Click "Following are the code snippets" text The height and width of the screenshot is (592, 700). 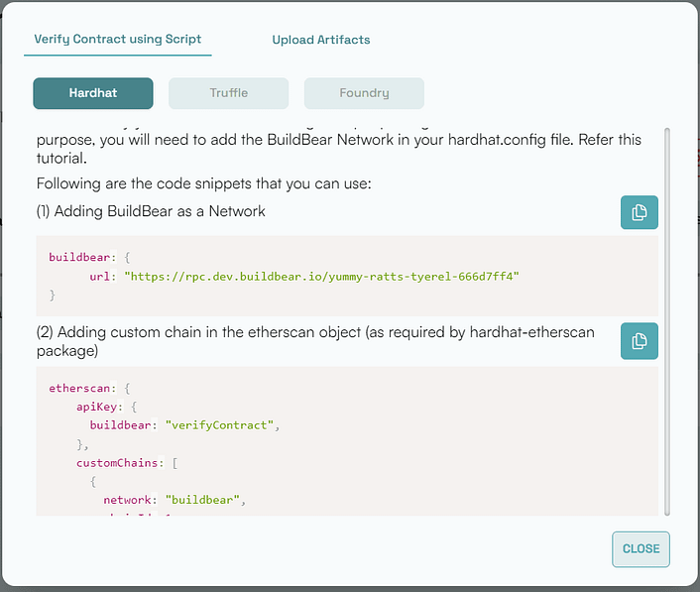[x=204, y=183]
